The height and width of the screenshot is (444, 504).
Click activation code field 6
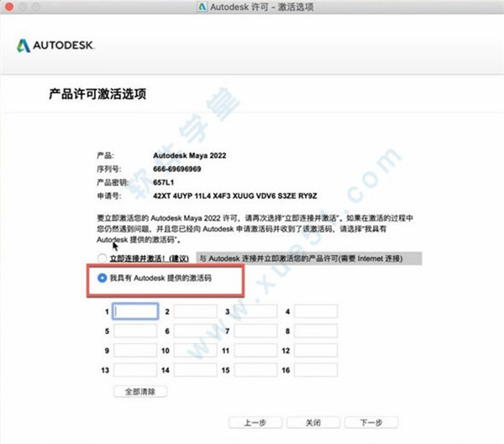click(x=196, y=331)
